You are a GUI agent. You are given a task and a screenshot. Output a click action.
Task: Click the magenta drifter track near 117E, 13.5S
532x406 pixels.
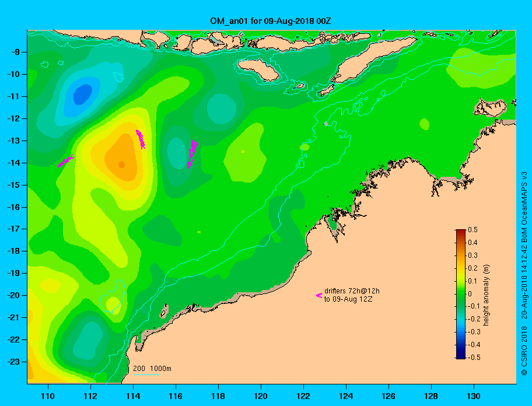click(x=192, y=154)
